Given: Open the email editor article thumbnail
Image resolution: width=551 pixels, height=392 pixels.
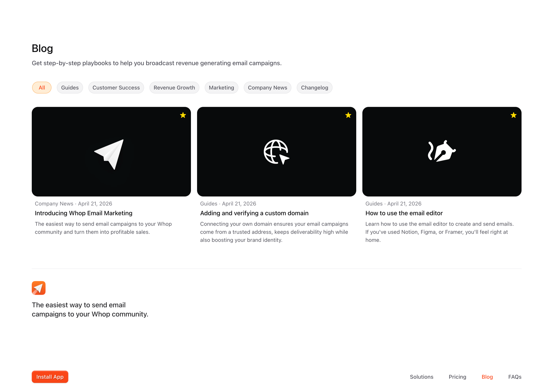Looking at the screenshot, I should point(442,152).
